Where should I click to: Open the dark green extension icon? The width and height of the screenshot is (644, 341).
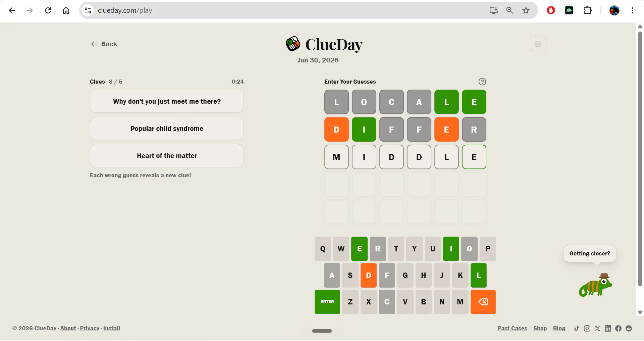[x=569, y=10]
